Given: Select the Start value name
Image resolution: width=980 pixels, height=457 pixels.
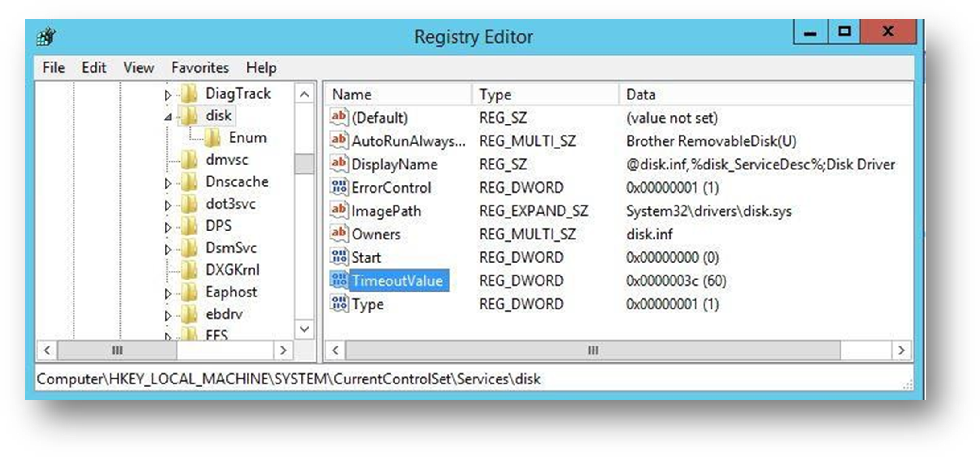Looking at the screenshot, I should pyautogui.click(x=366, y=258).
